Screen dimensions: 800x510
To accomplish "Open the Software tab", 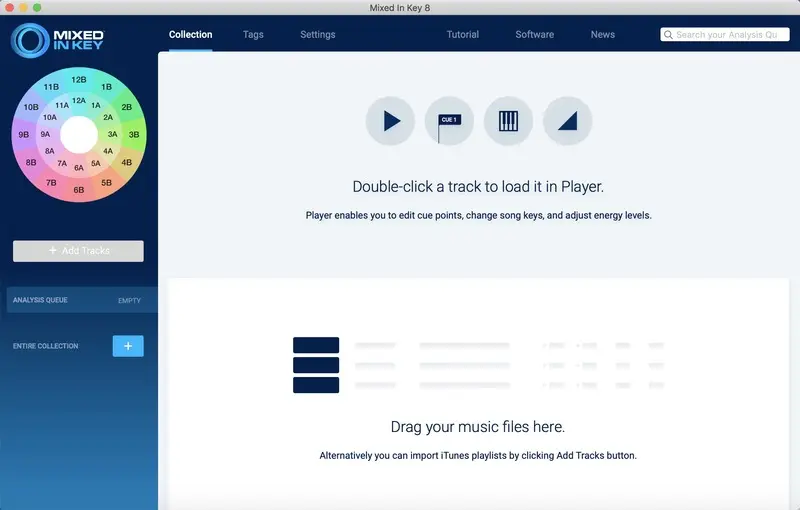I will coord(534,35).
